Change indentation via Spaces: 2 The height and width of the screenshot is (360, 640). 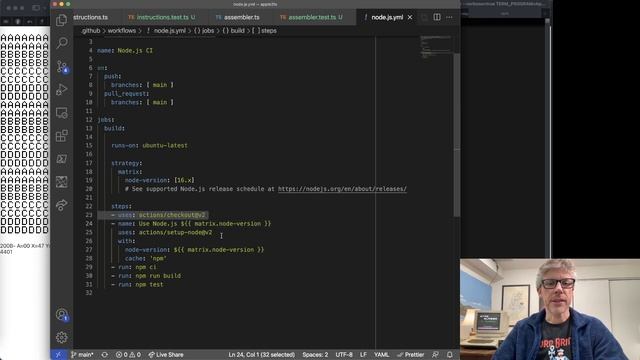click(315, 355)
